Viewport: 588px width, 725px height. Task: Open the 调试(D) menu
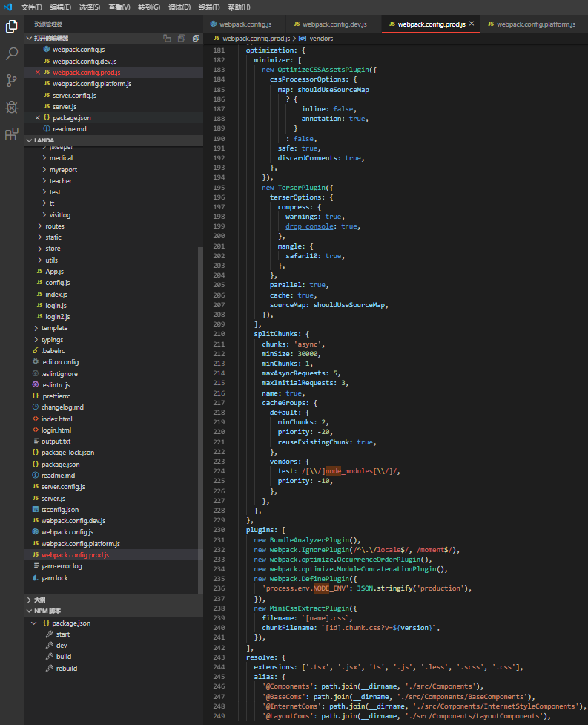point(179,7)
